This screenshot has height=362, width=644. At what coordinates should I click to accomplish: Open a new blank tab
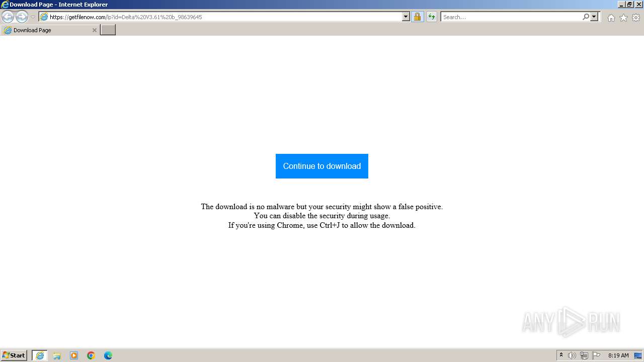[x=108, y=30]
